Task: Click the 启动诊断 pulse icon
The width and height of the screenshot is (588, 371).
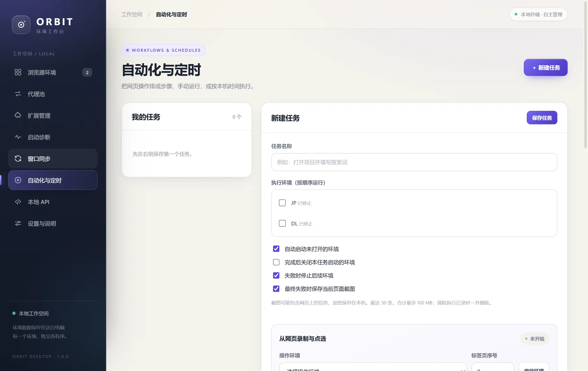Action: (18, 137)
